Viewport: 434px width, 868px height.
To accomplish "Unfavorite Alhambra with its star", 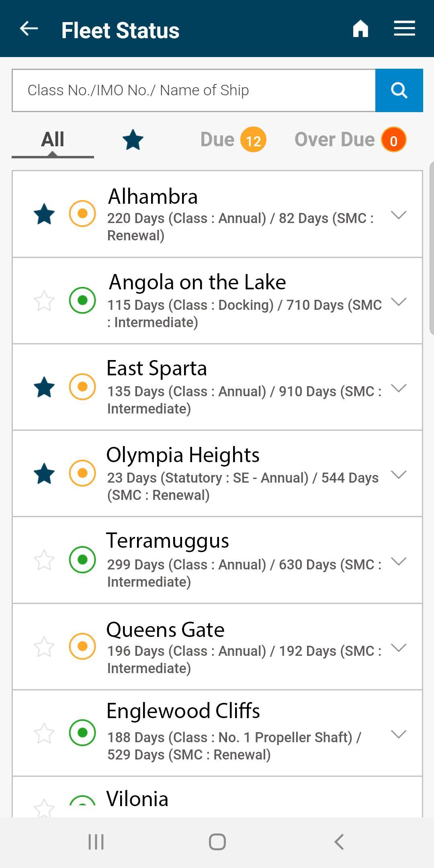I will tap(44, 214).
